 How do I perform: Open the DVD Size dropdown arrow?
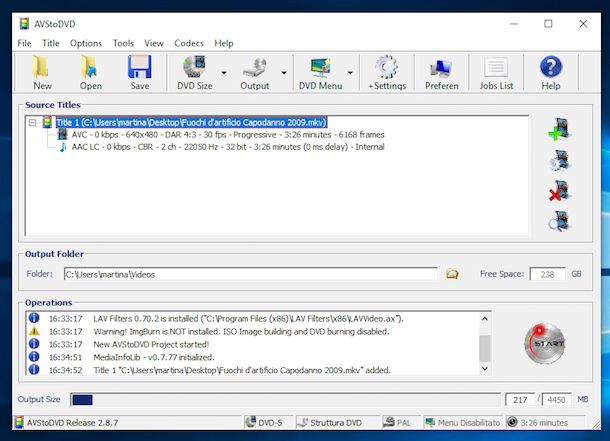tap(224, 73)
